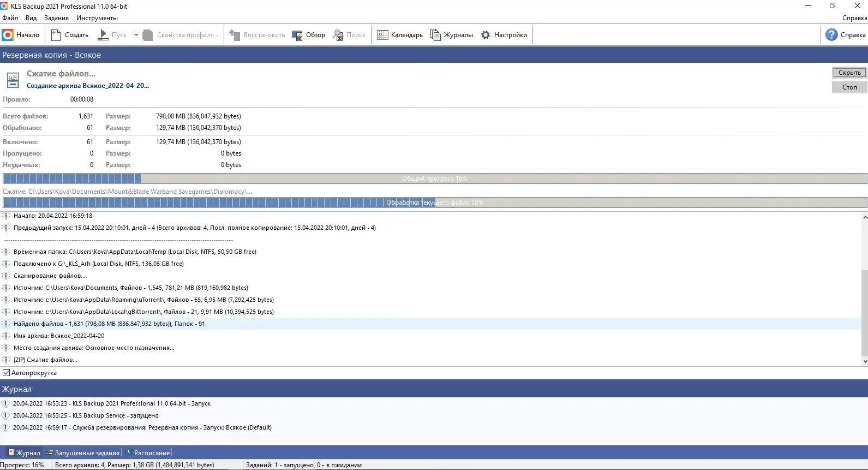Open the Вид menu
The height and width of the screenshot is (470, 868).
pyautogui.click(x=31, y=18)
